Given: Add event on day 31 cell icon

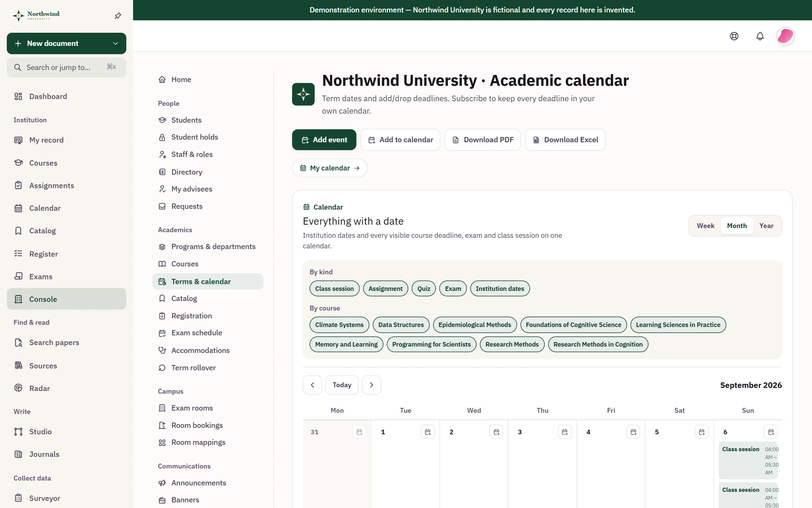Looking at the screenshot, I should click(359, 432).
